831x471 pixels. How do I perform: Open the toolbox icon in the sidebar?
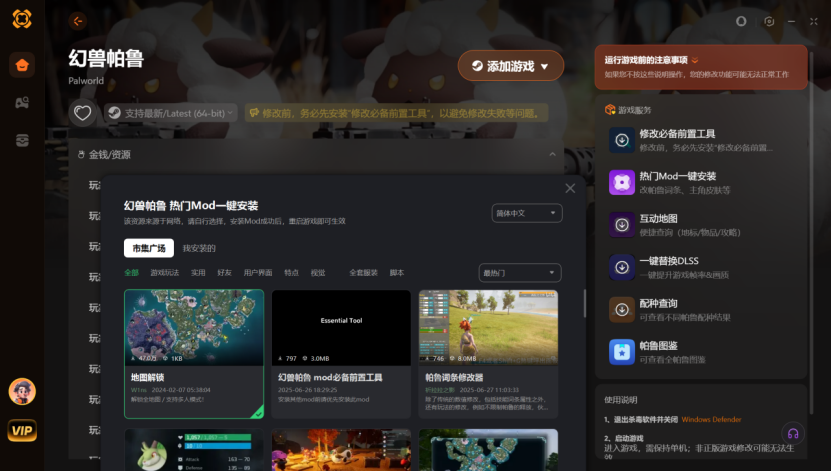(x=22, y=140)
